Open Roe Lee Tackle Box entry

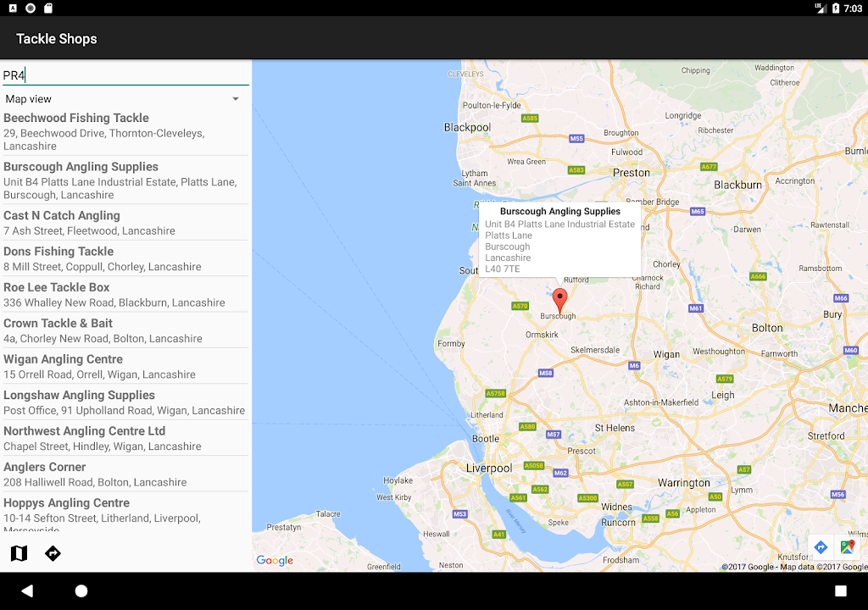[124, 295]
